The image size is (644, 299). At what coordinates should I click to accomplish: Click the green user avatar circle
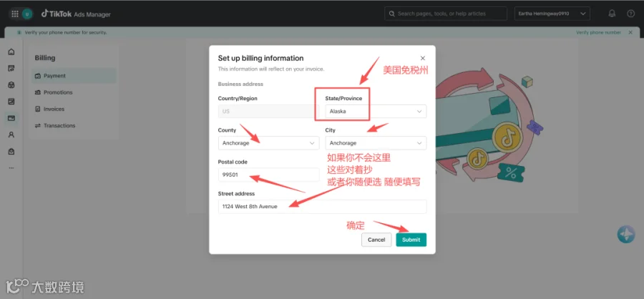click(x=27, y=14)
